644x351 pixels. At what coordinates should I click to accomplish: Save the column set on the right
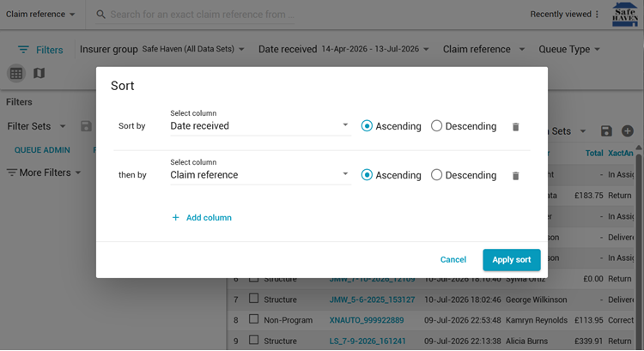(x=606, y=131)
